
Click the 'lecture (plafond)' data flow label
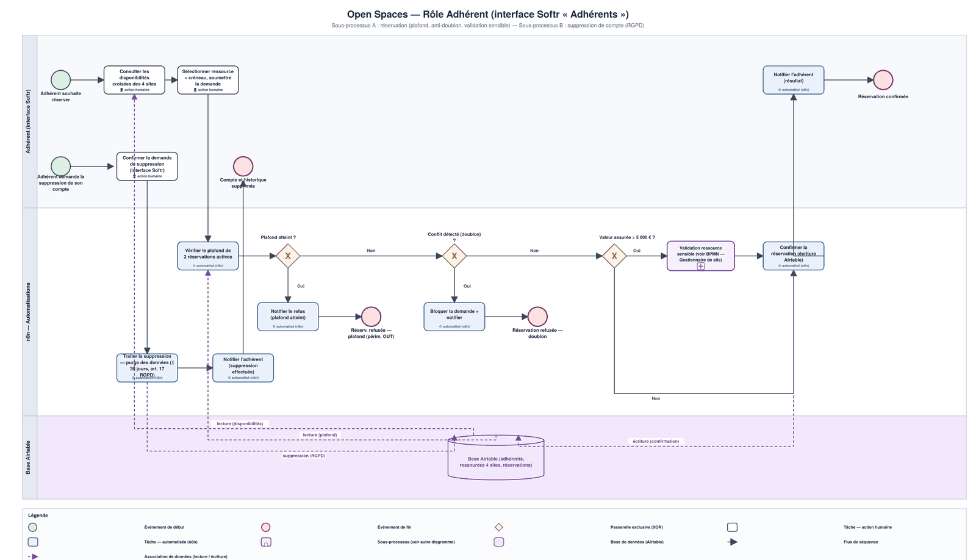pyautogui.click(x=320, y=435)
